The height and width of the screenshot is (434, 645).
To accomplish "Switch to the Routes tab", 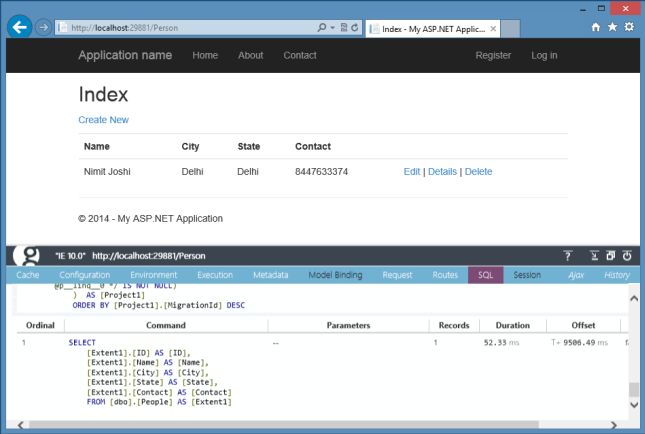I will 445,275.
